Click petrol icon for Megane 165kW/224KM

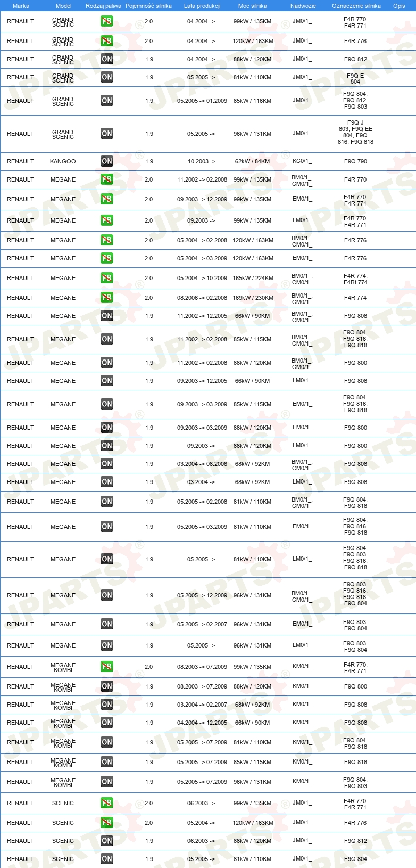(107, 278)
